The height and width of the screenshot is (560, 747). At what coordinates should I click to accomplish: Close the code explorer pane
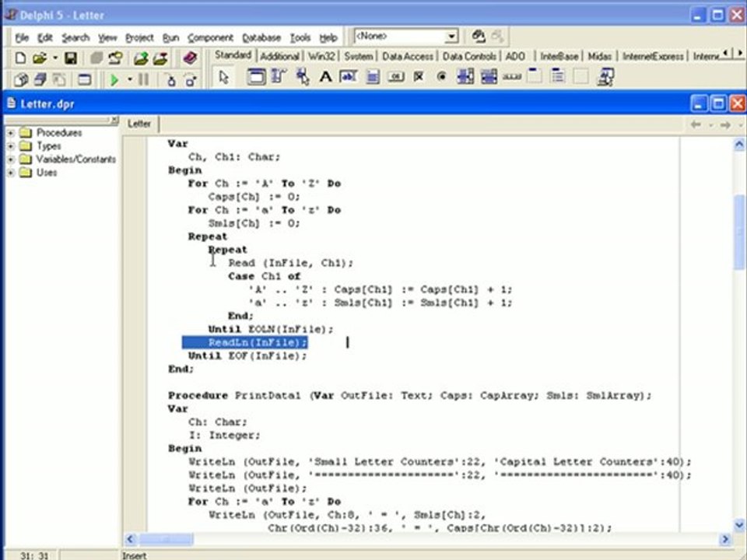114,121
